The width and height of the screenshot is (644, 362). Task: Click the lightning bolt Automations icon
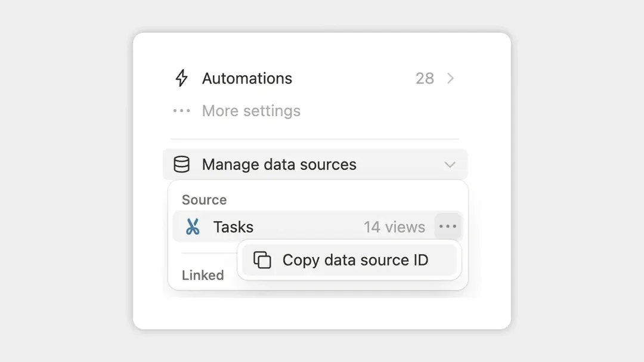(x=181, y=78)
